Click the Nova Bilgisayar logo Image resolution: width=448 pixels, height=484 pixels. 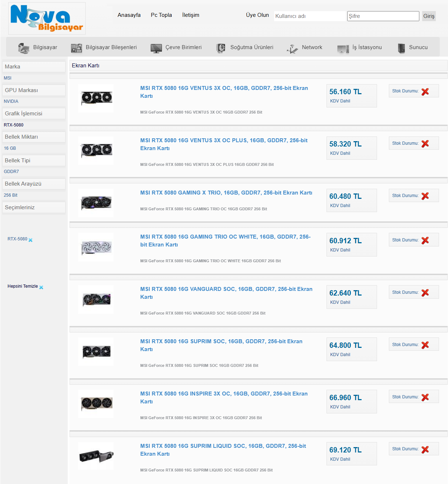pos(47,18)
